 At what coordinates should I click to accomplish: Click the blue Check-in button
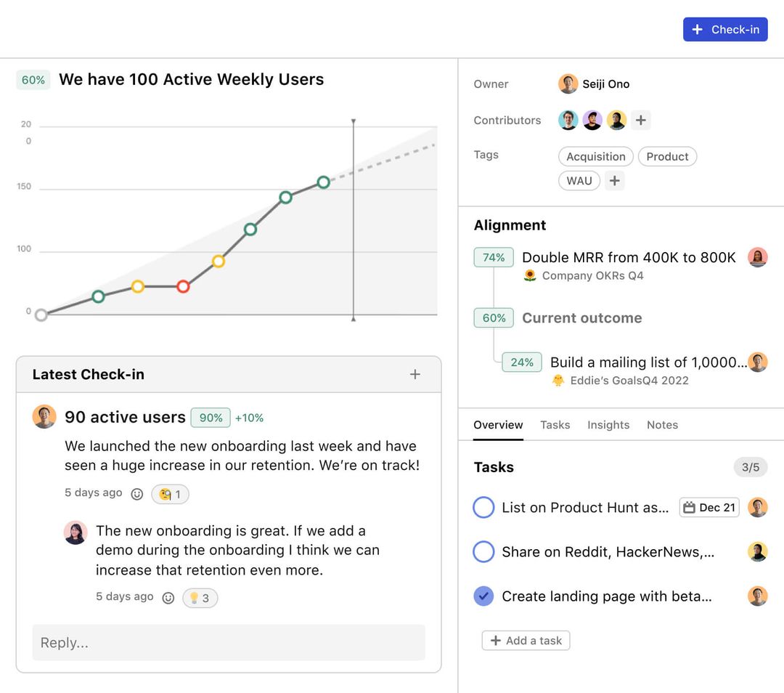click(x=725, y=29)
